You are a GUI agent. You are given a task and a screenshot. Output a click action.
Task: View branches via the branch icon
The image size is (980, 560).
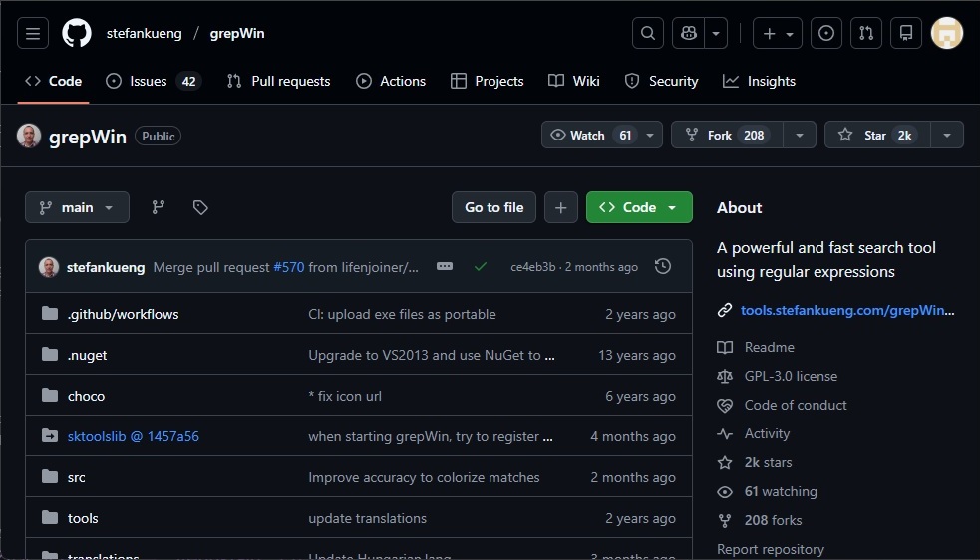[159, 207]
